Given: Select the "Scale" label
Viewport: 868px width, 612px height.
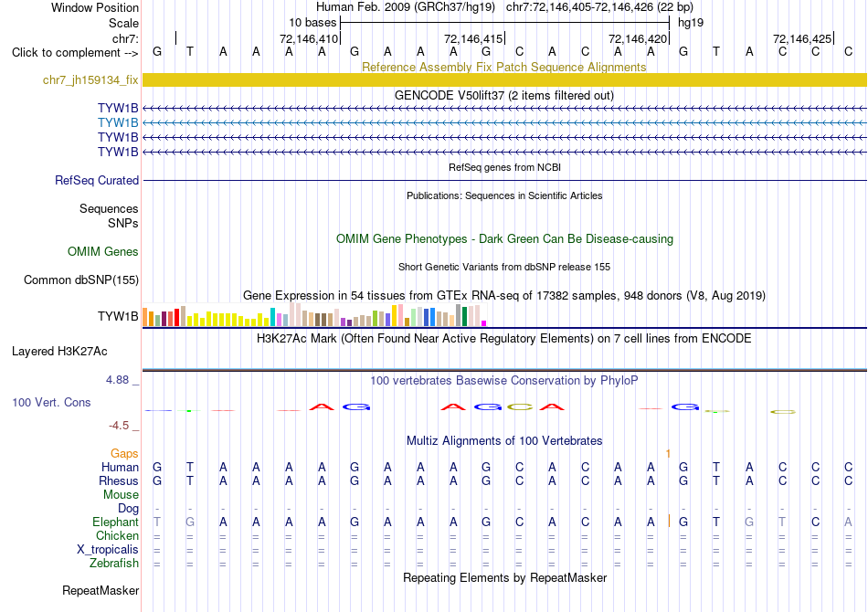Looking at the screenshot, I should (123, 23).
